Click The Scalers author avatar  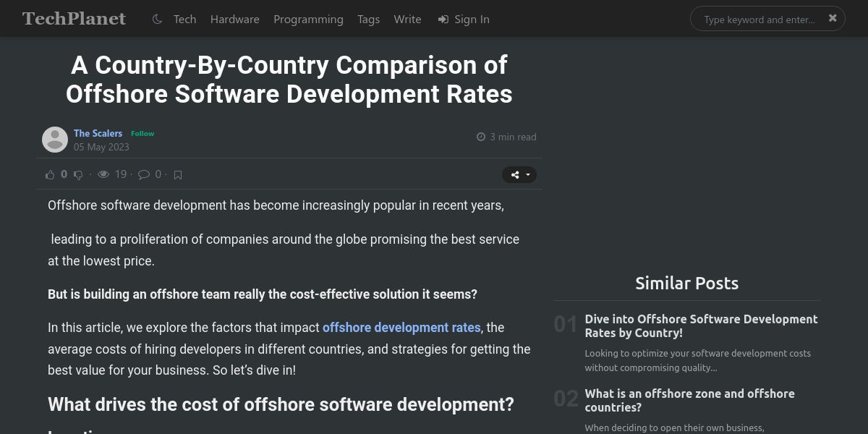55,140
